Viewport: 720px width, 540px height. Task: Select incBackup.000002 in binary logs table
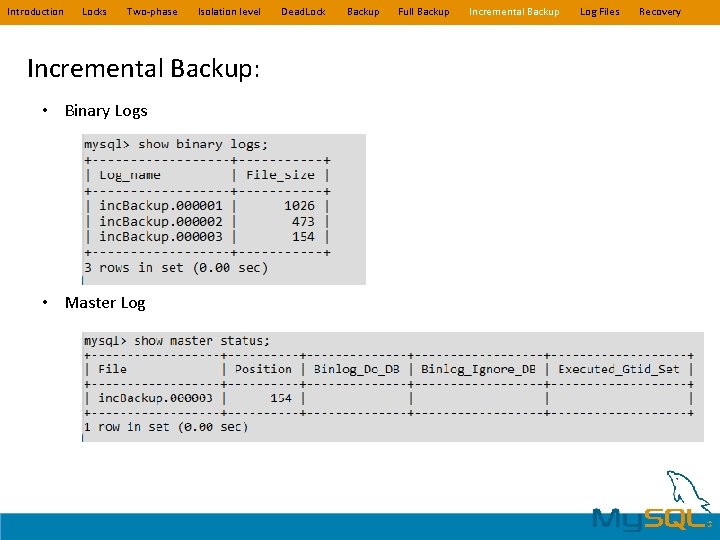pyautogui.click(x=161, y=221)
